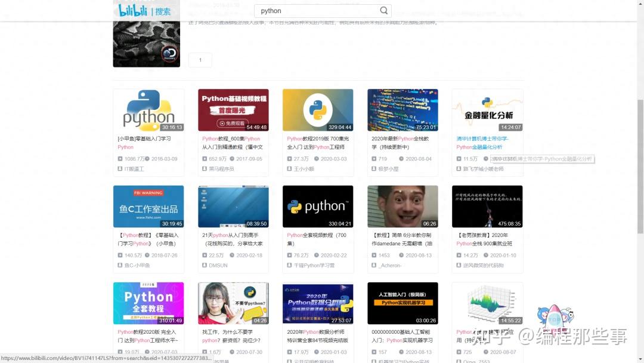Image resolution: width=644 pixels, height=363 pixels.
Task: Open title 【教程】简单6分半教你制作damedane
Action: point(402,239)
